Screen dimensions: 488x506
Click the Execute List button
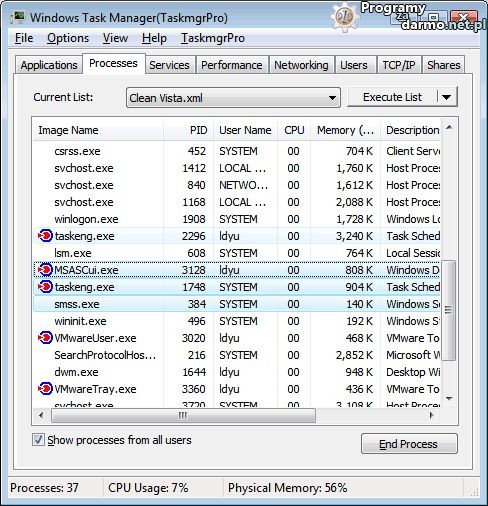point(392,97)
